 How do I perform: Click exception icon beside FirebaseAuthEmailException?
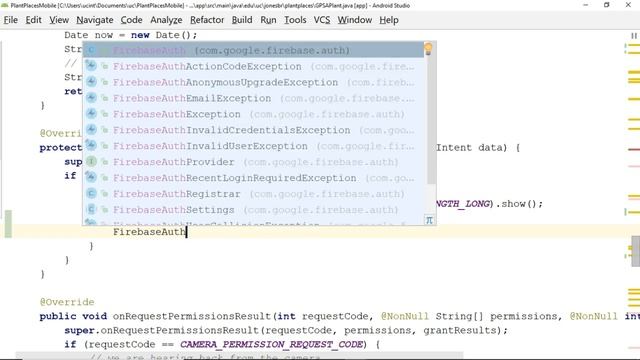(x=91, y=98)
